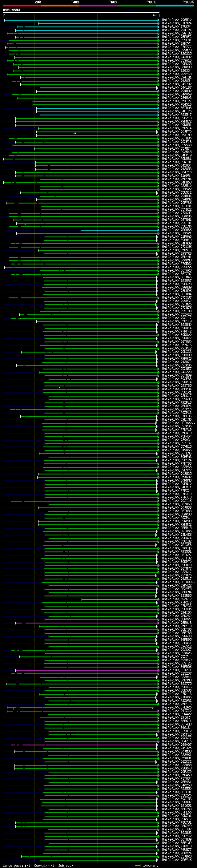This screenshot has width=197, height=868.
Task: Click the UniRef100_P93547 label
Action: pyautogui.click(x=176, y=115)
